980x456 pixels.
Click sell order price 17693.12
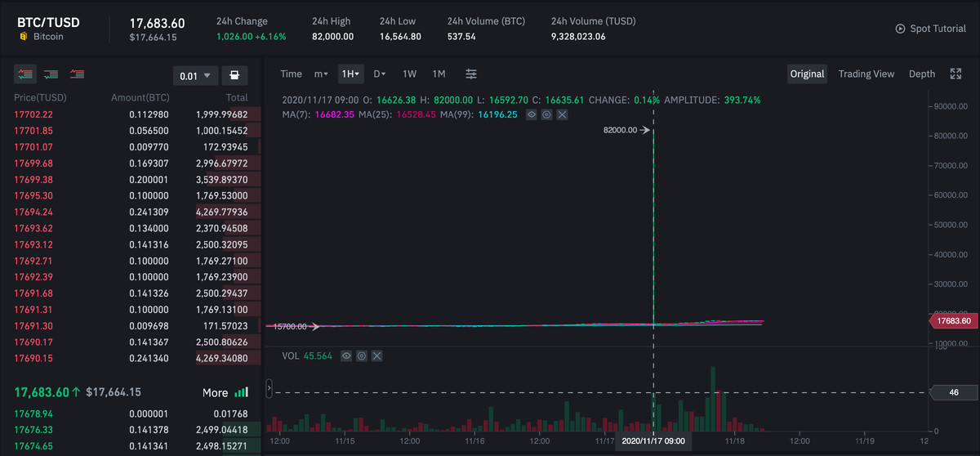coord(33,244)
